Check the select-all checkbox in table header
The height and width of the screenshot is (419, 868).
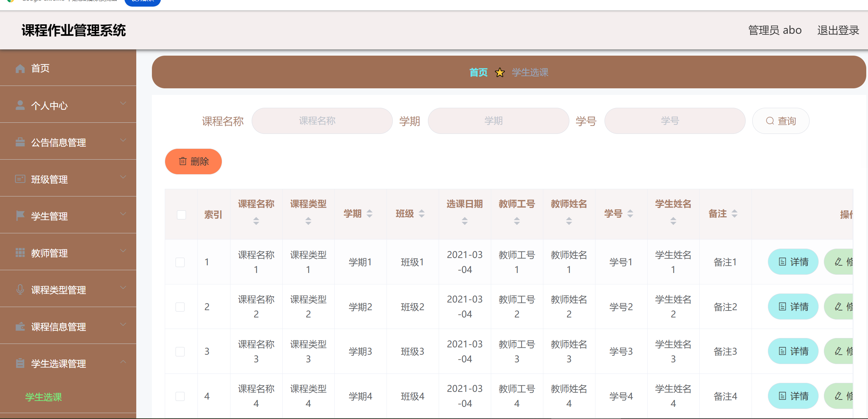pos(181,215)
